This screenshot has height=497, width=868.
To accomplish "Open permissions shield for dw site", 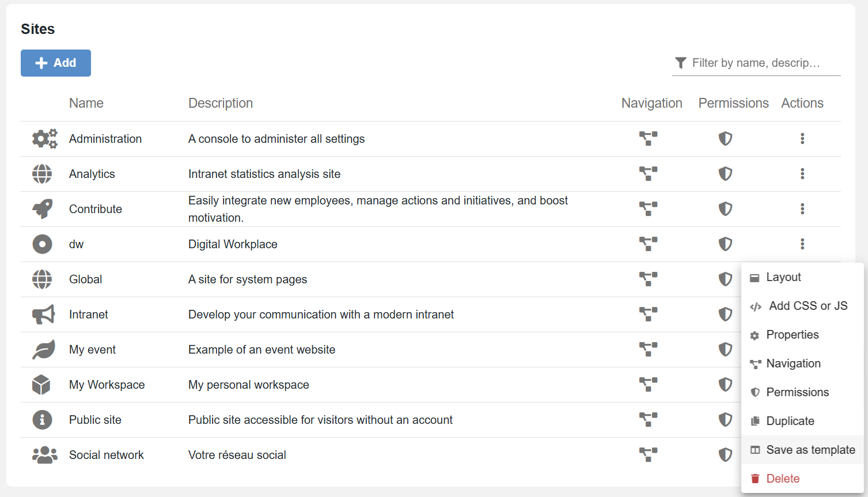I will point(725,244).
